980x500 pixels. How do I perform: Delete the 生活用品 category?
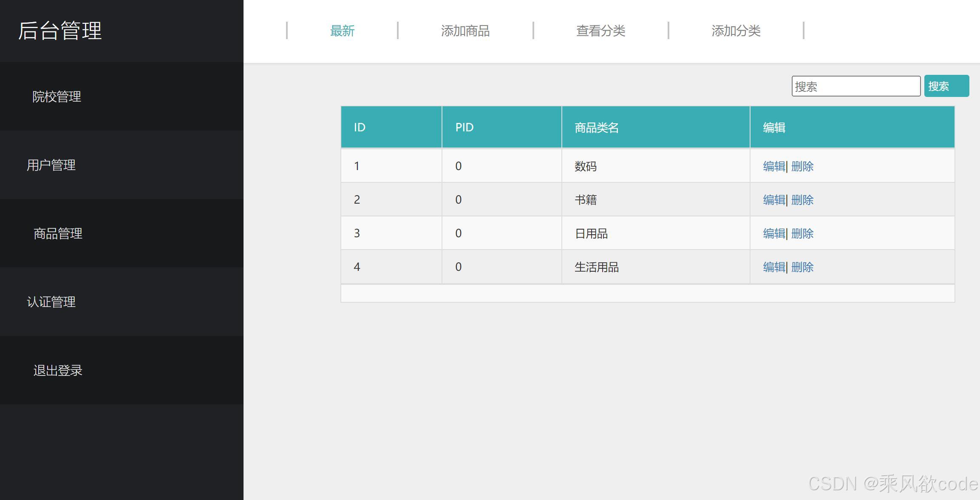point(802,267)
